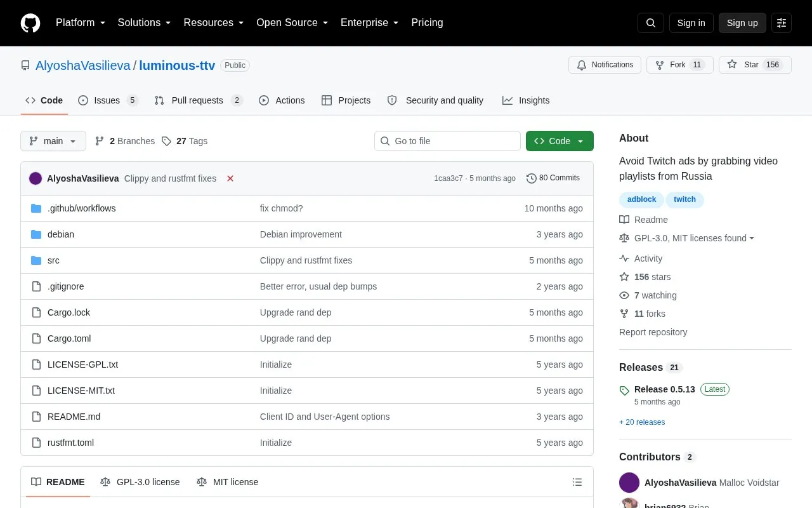Image resolution: width=812 pixels, height=508 pixels.
Task: Expand the Resources menu
Action: pyautogui.click(x=214, y=23)
